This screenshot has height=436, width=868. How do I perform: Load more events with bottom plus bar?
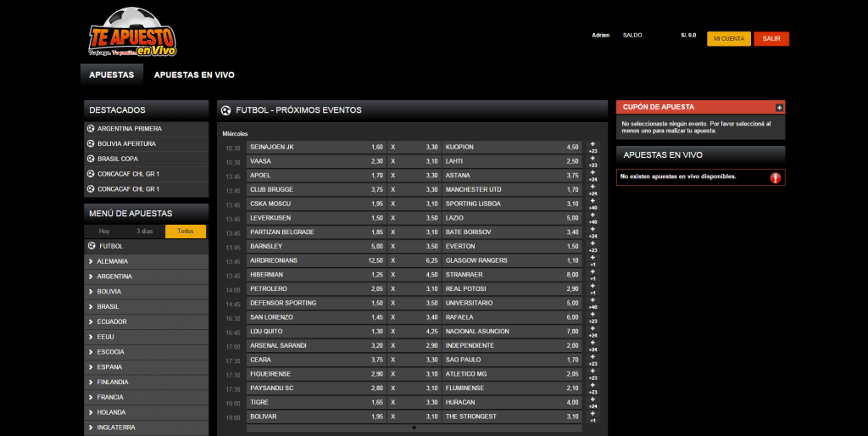[414, 428]
